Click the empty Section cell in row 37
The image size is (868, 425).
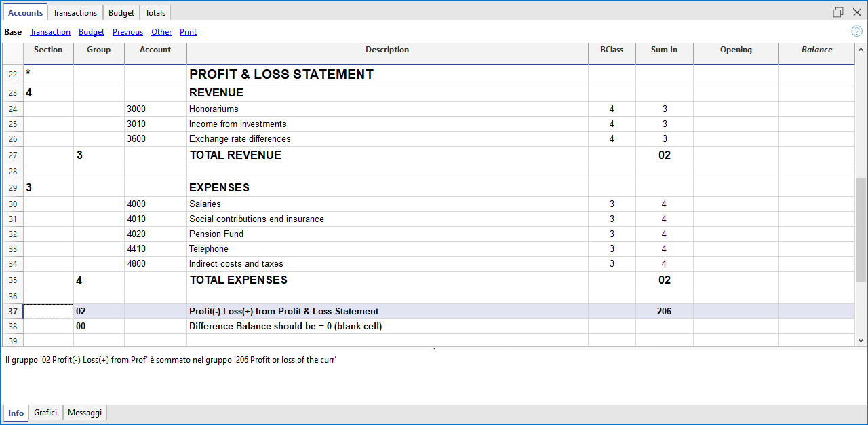pyautogui.click(x=48, y=312)
